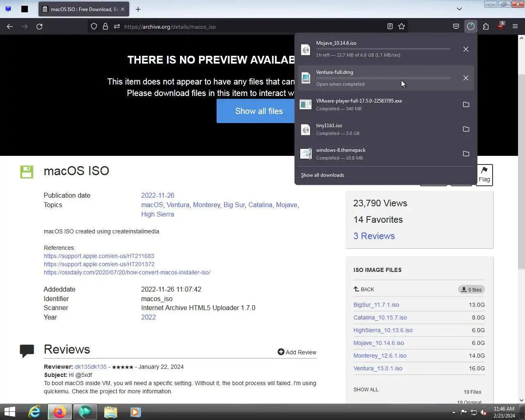Open the Firefox hamburger menu
The height and width of the screenshot is (420, 525).
[515, 27]
